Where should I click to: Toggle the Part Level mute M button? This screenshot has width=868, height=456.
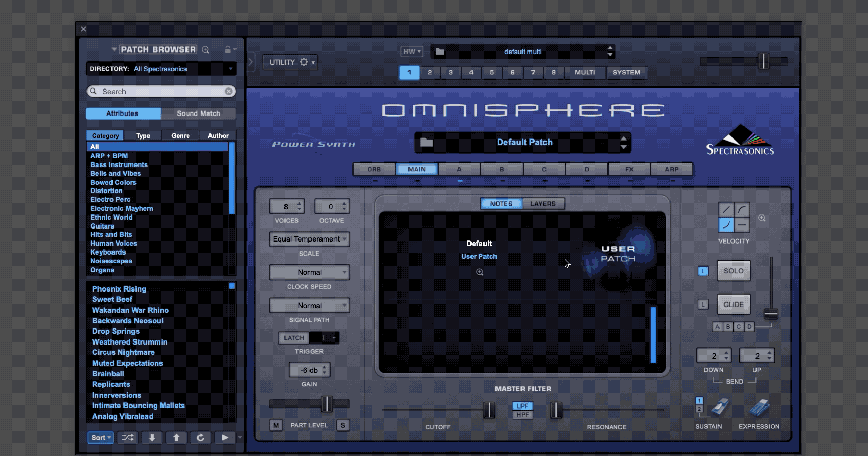276,425
